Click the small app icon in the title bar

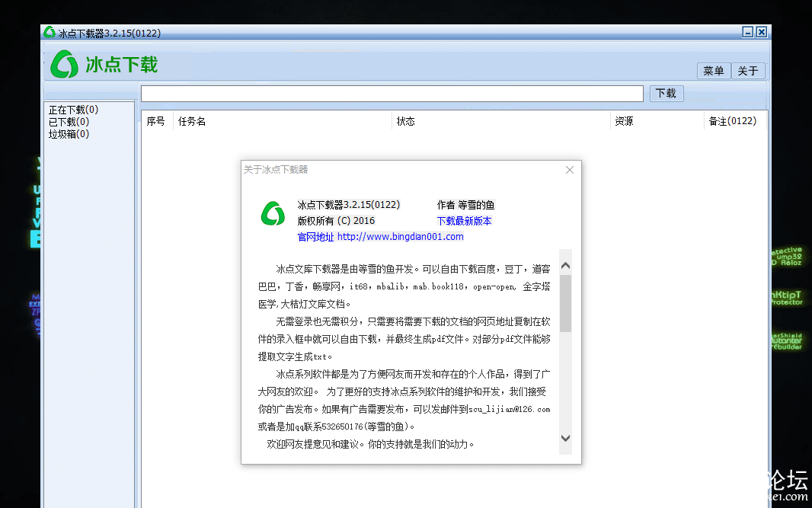coord(50,32)
